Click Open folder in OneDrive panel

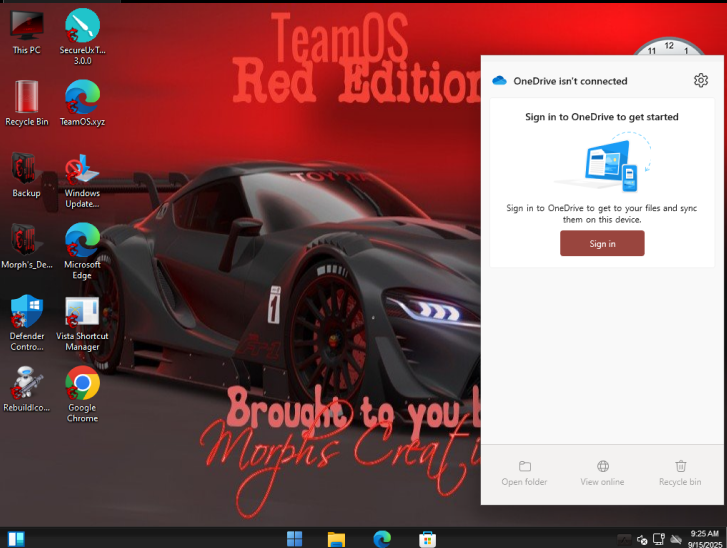pyautogui.click(x=524, y=473)
